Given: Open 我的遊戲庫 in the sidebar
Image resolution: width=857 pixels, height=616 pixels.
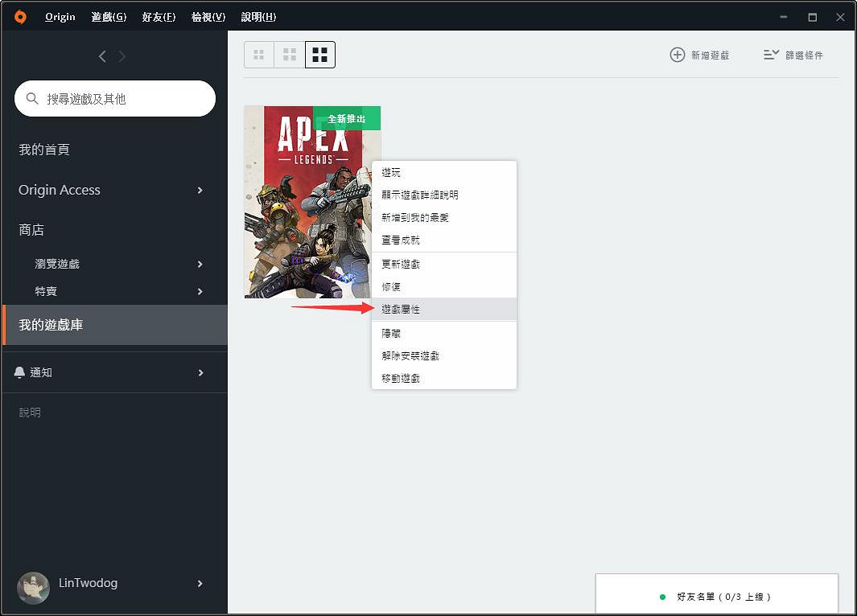Looking at the screenshot, I should [51, 325].
